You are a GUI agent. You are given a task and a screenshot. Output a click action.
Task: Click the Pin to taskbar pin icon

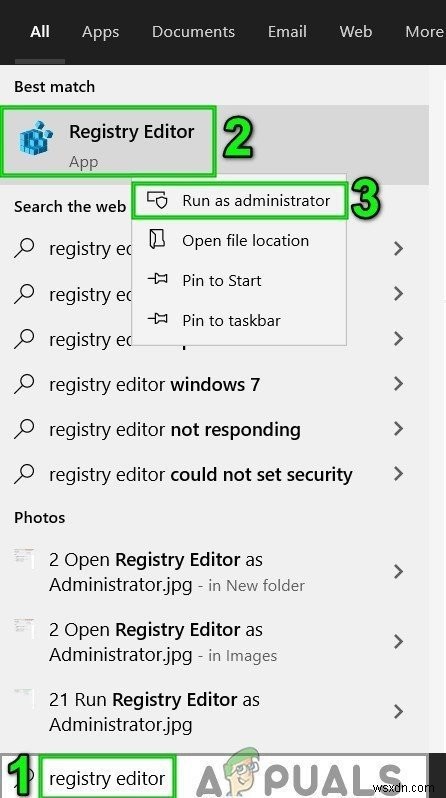click(x=157, y=319)
